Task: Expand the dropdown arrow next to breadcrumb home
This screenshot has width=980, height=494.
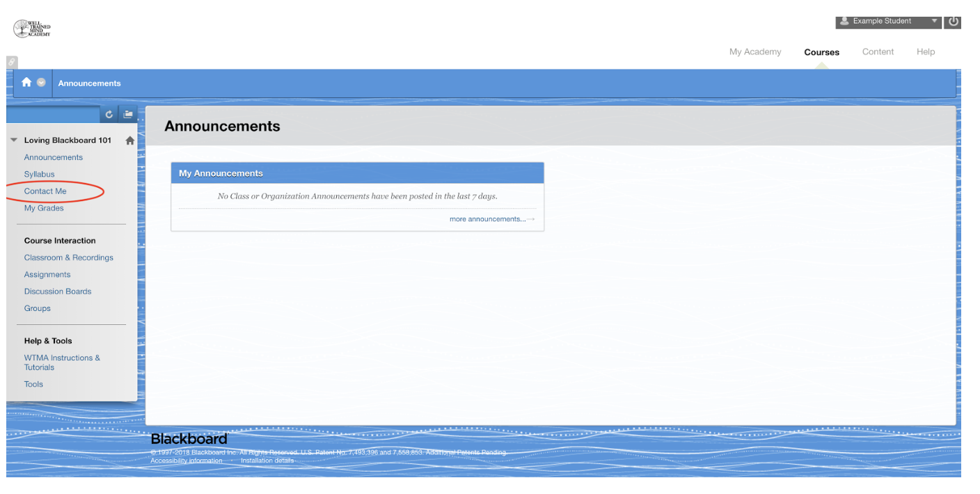Action: [x=41, y=83]
